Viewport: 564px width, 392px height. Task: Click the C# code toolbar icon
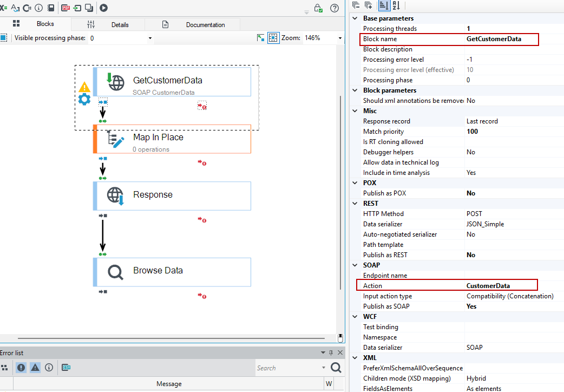tap(27, 8)
